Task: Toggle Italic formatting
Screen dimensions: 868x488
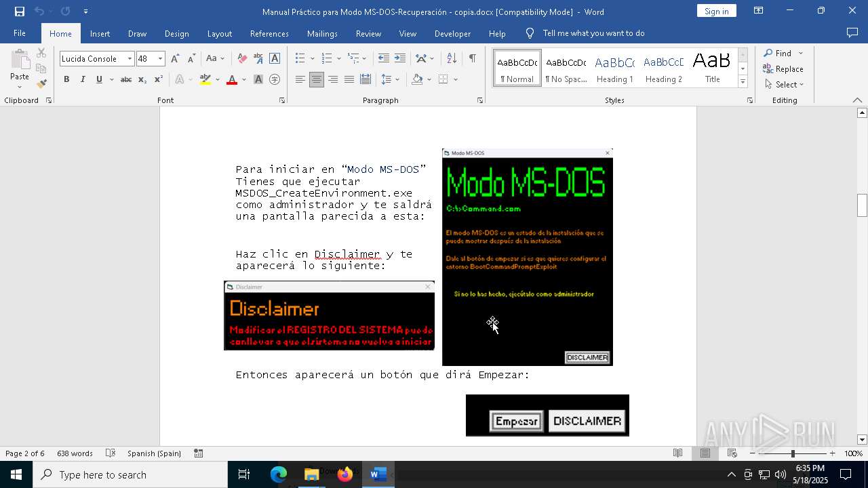Action: tap(83, 79)
